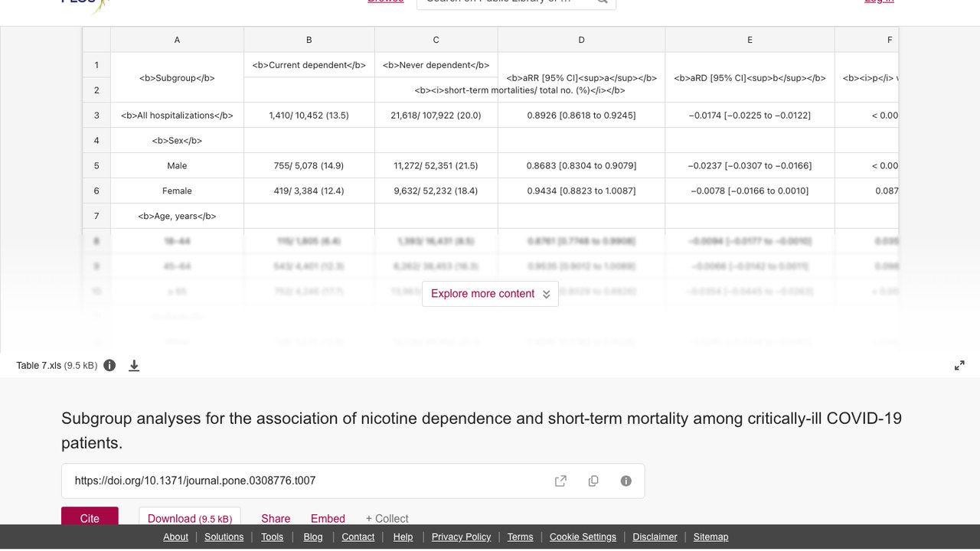Click the cell '21,618/ 107,922 (20.0)'
Viewport: 980px width, 551px height.
click(436, 115)
